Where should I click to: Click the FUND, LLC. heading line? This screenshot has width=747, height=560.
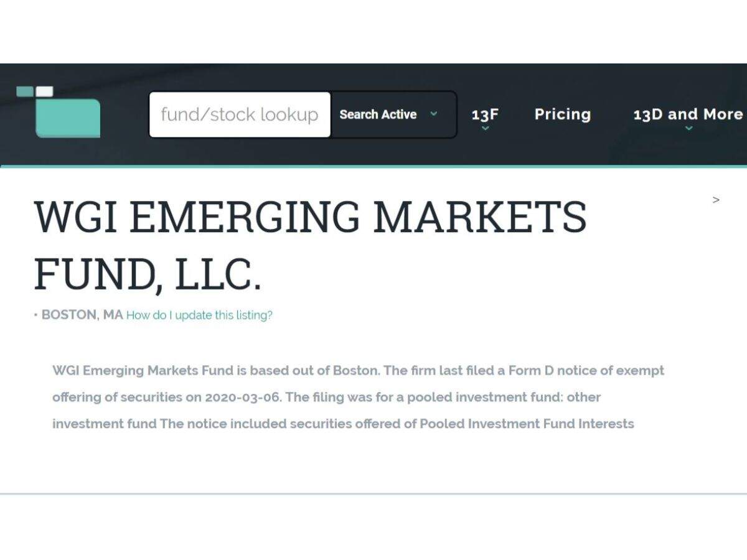click(x=148, y=274)
